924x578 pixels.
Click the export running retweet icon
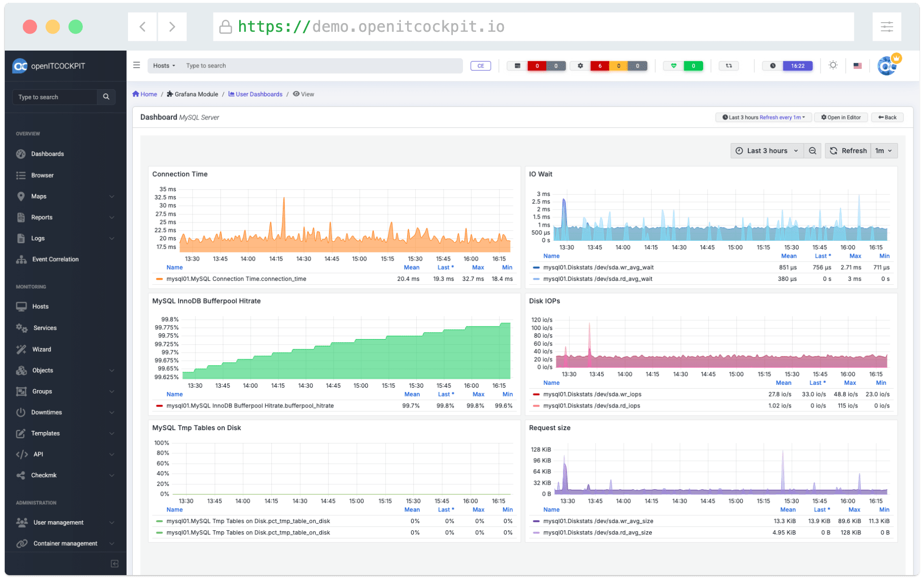729,66
